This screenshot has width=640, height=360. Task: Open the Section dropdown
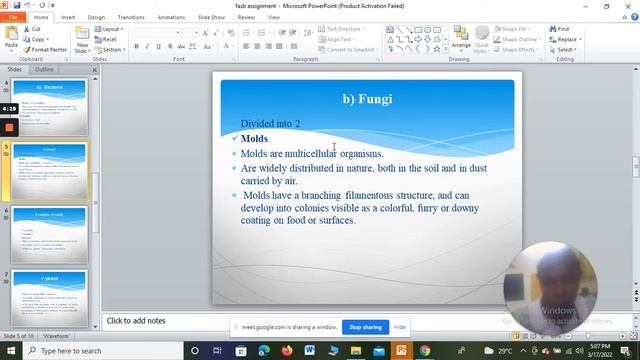pos(110,49)
